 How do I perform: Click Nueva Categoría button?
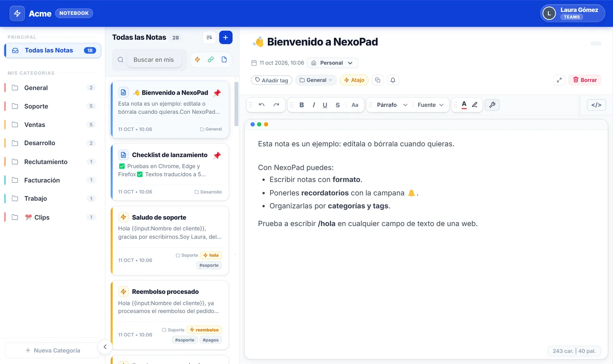tap(53, 350)
